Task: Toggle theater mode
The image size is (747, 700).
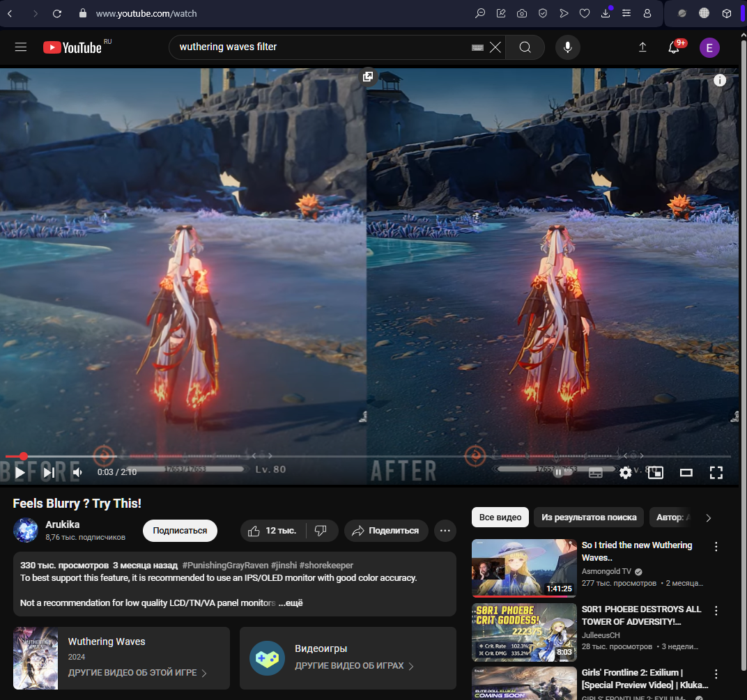Action: point(686,472)
